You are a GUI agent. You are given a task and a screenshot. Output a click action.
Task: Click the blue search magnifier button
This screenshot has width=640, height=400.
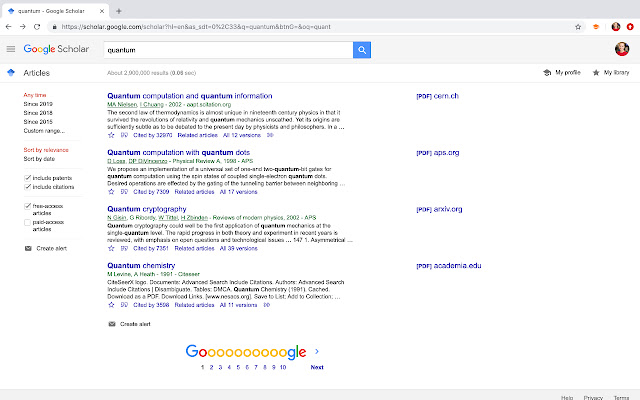point(362,50)
